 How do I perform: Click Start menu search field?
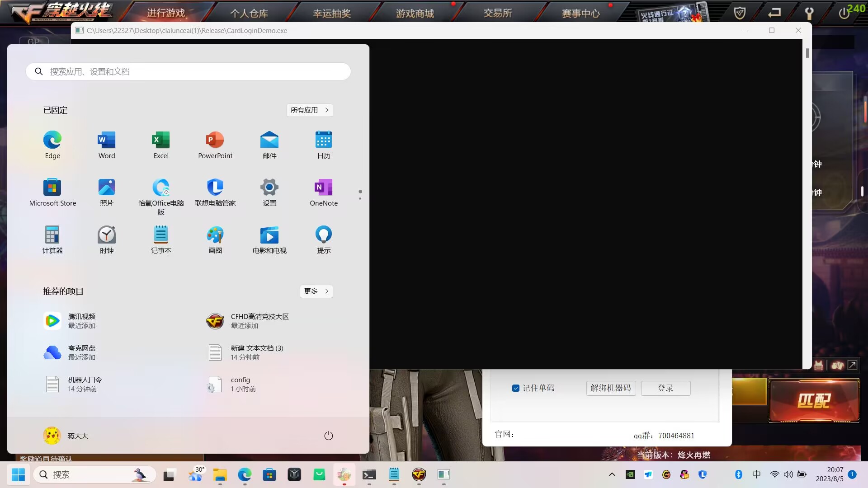pyautogui.click(x=188, y=71)
